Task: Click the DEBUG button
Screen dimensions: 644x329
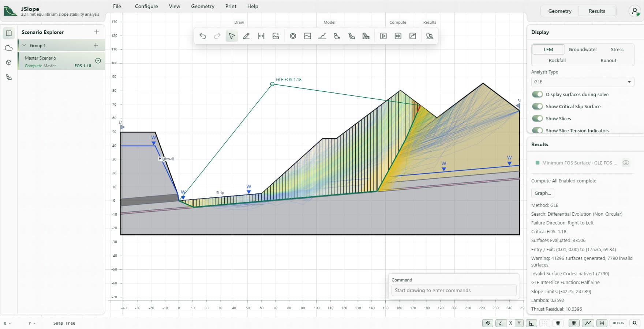Action: [x=618, y=323]
